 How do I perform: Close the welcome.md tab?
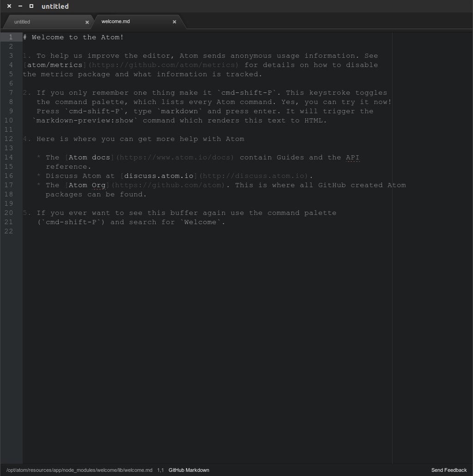tap(175, 22)
